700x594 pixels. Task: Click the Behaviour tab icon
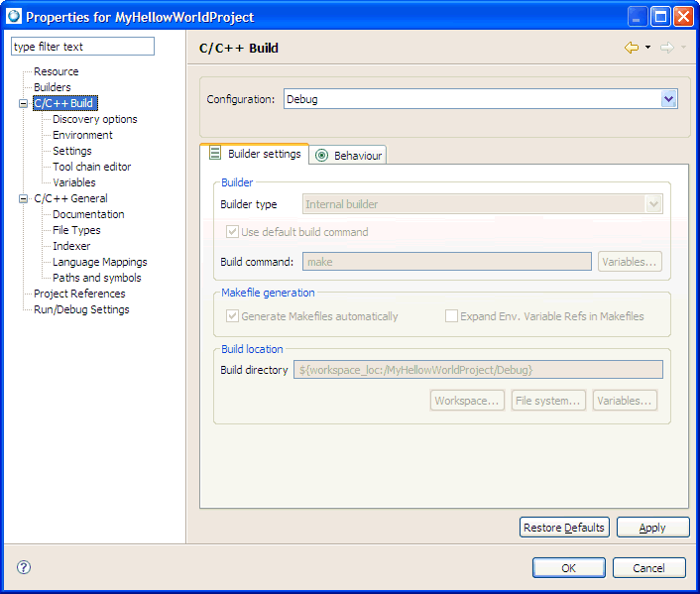[321, 156]
